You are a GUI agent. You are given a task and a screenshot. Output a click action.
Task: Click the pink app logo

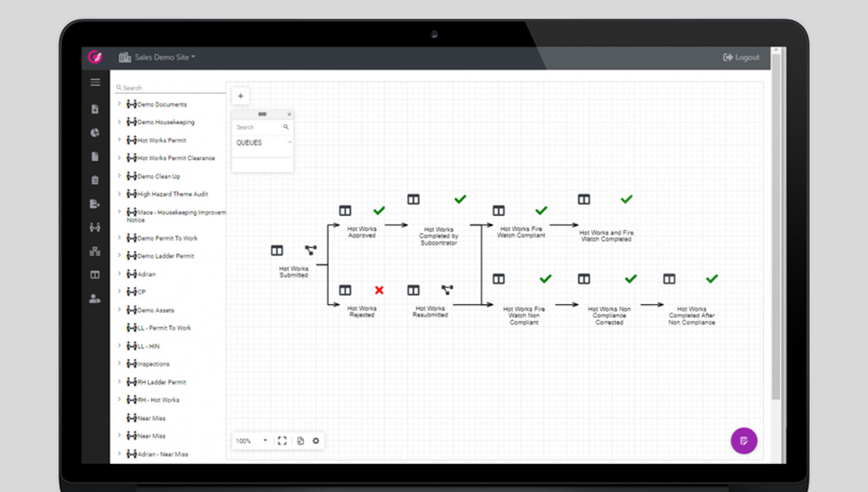click(x=95, y=57)
